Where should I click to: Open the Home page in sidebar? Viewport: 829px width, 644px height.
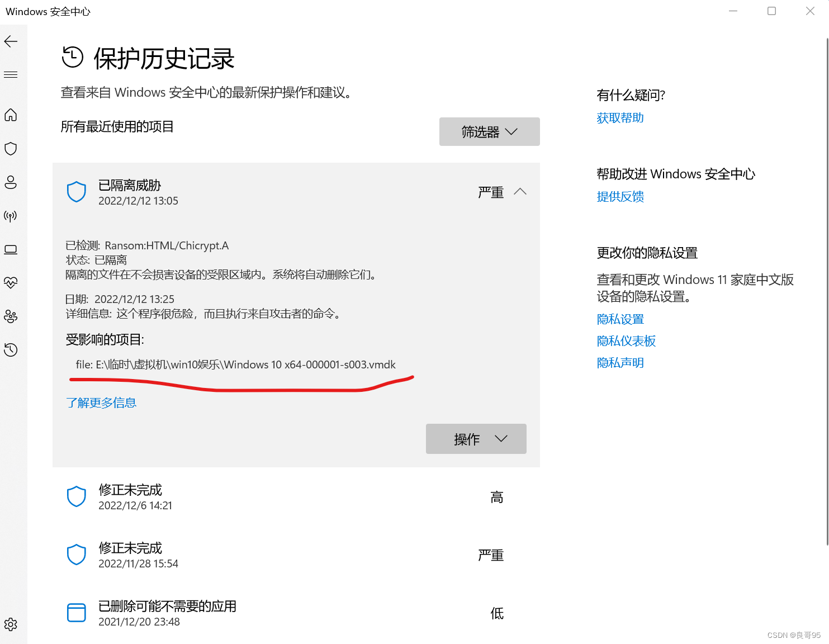[x=11, y=115]
